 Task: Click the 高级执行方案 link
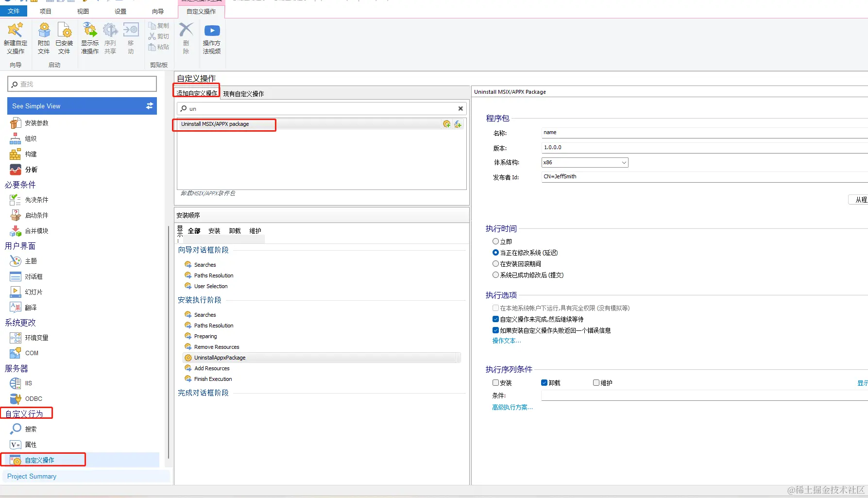511,407
